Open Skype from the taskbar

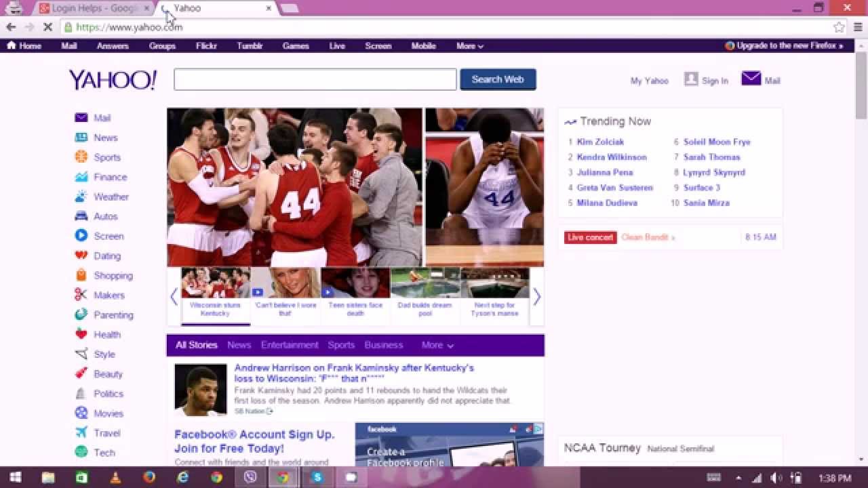click(x=317, y=477)
